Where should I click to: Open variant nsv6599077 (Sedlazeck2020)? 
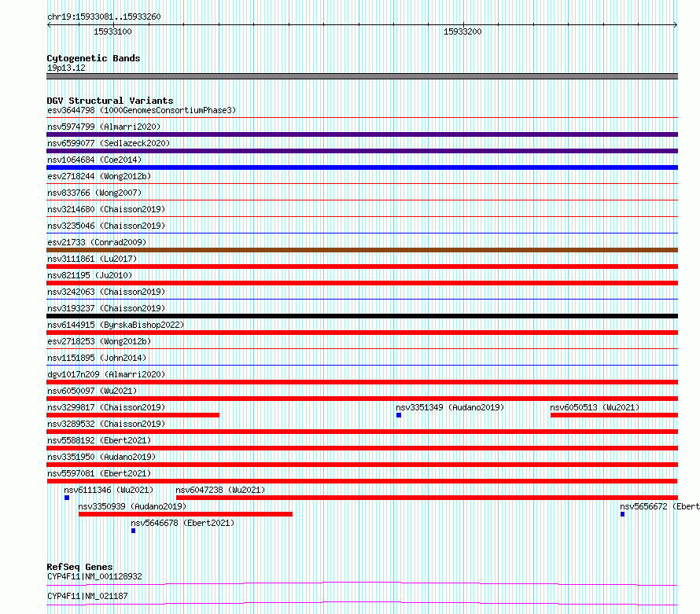pos(109,143)
